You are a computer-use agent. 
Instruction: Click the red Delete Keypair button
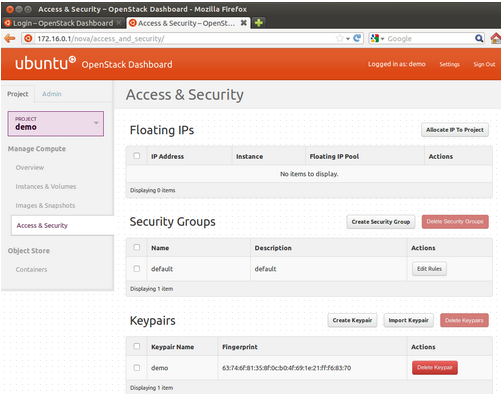[x=435, y=368]
